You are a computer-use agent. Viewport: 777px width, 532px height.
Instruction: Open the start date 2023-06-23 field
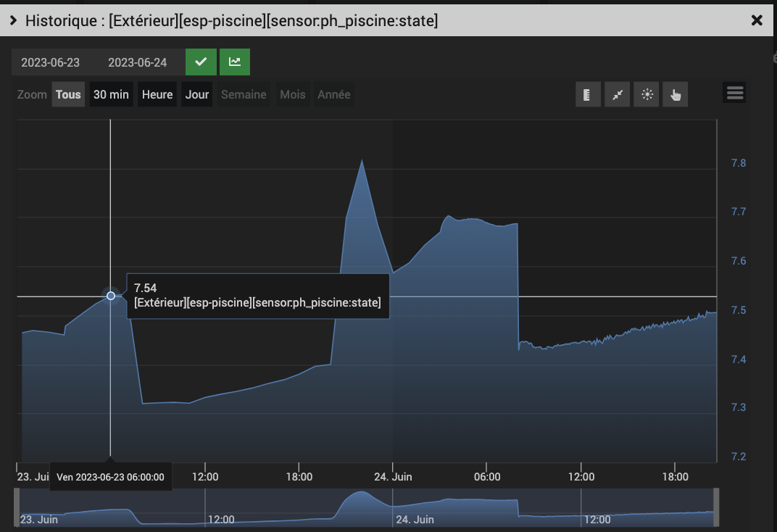tap(50, 62)
